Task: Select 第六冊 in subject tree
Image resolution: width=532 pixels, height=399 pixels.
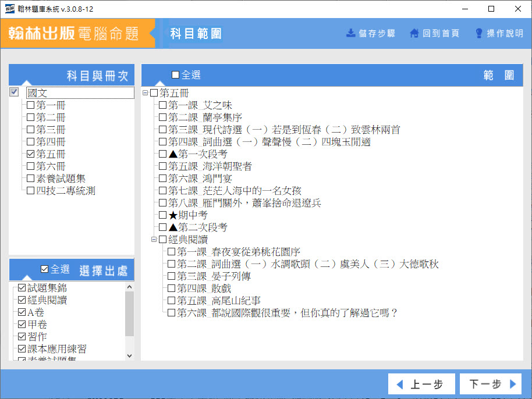Action: tap(51, 166)
